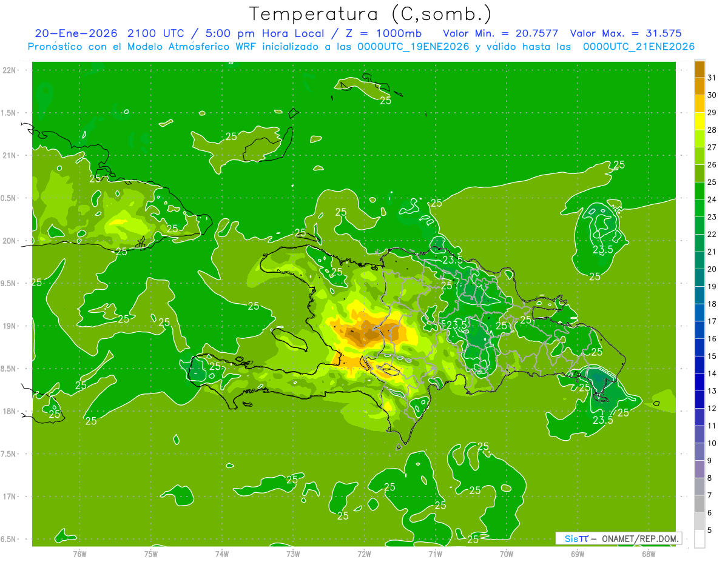Click the "31" label on the color scale
This screenshot has width=728, height=562.
[x=712, y=78]
